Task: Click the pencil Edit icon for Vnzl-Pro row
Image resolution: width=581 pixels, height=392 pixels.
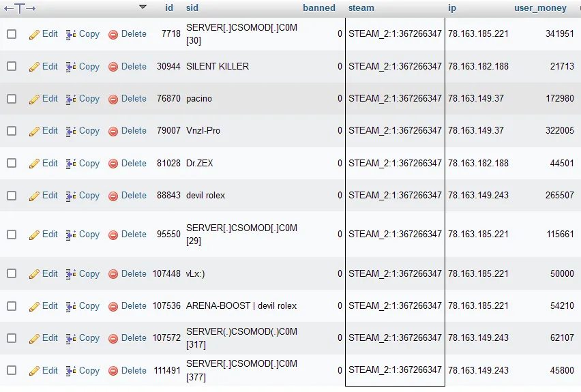Action: [x=34, y=131]
